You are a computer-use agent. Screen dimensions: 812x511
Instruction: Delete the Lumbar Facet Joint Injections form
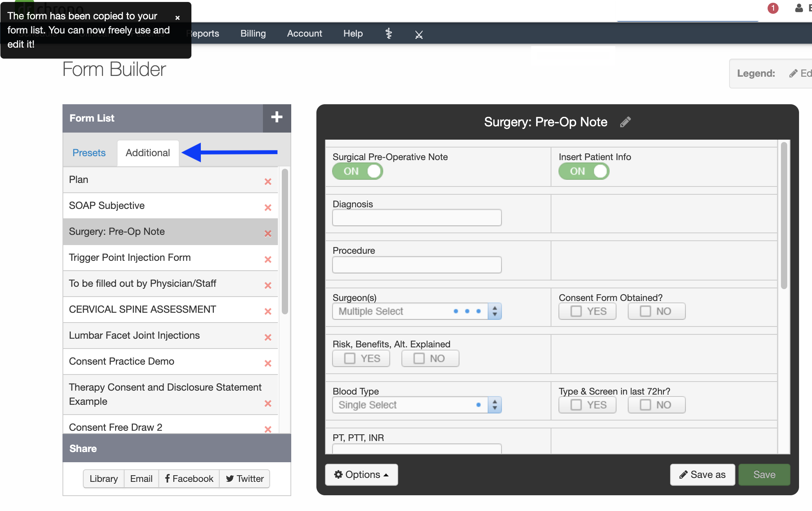click(268, 337)
